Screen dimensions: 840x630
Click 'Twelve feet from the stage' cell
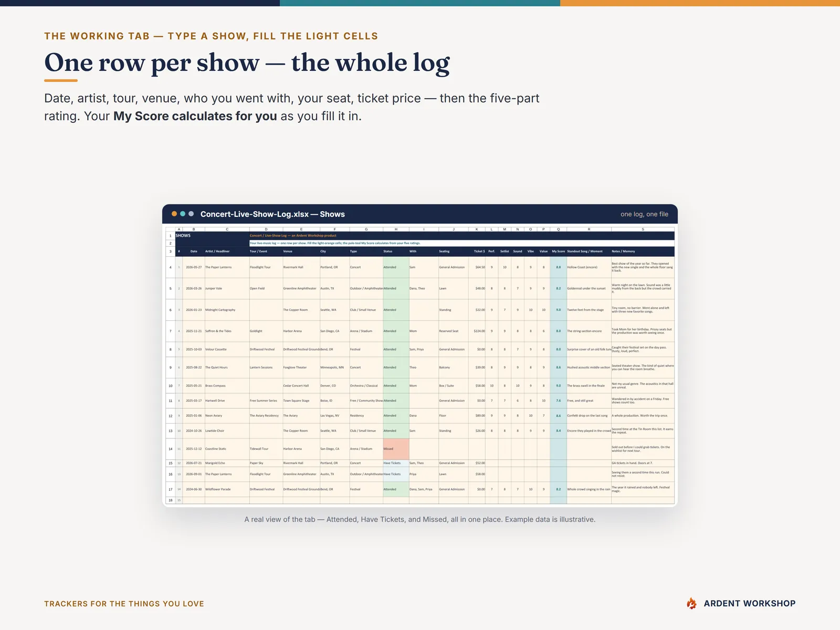pos(589,310)
